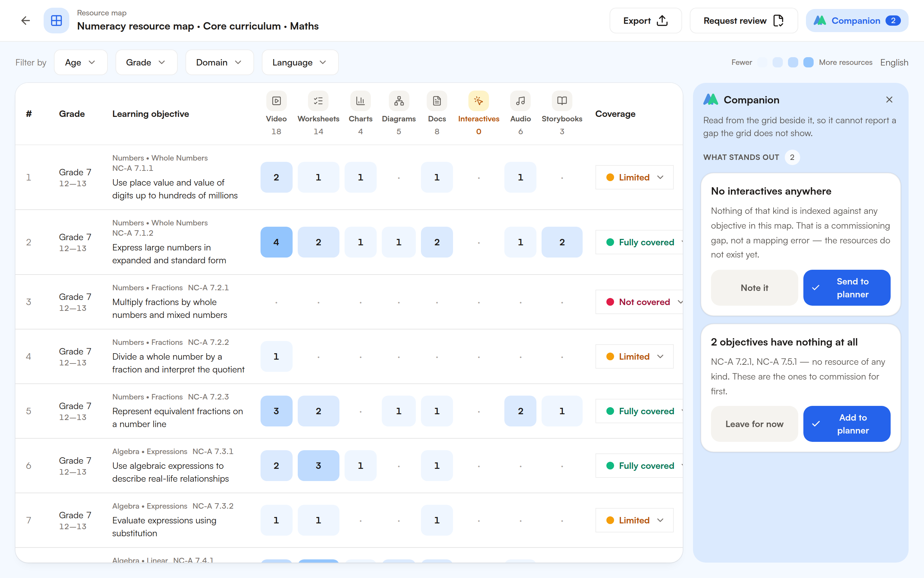Expand Limited coverage for NC-A 7.1.1
924x578 pixels.
tap(635, 177)
